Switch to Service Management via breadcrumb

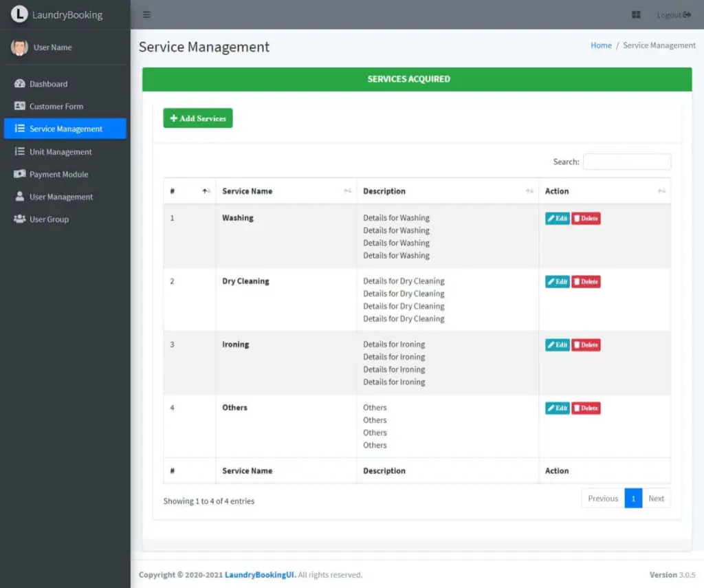(659, 45)
